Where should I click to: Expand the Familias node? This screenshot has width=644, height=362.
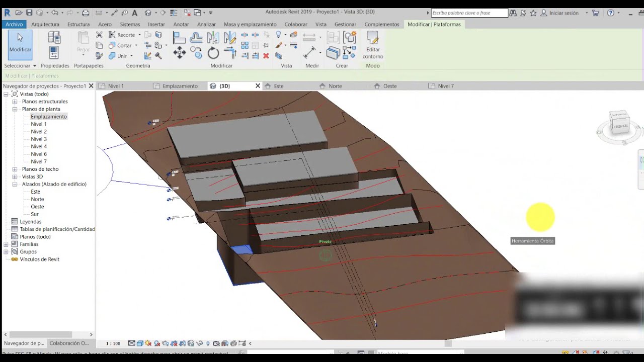(6, 244)
